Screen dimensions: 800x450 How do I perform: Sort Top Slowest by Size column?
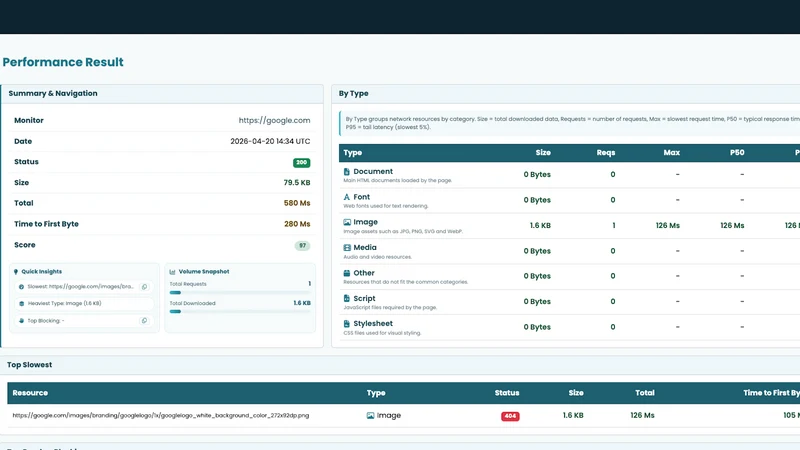tap(576, 393)
